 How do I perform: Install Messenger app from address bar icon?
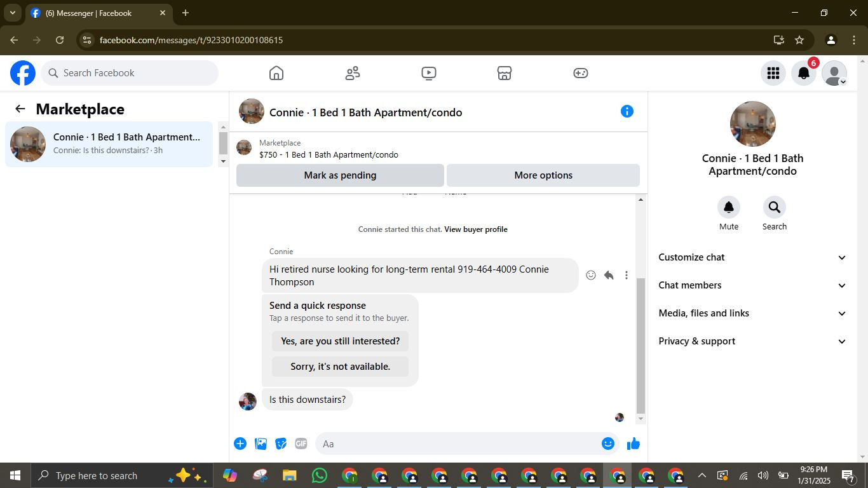point(778,40)
